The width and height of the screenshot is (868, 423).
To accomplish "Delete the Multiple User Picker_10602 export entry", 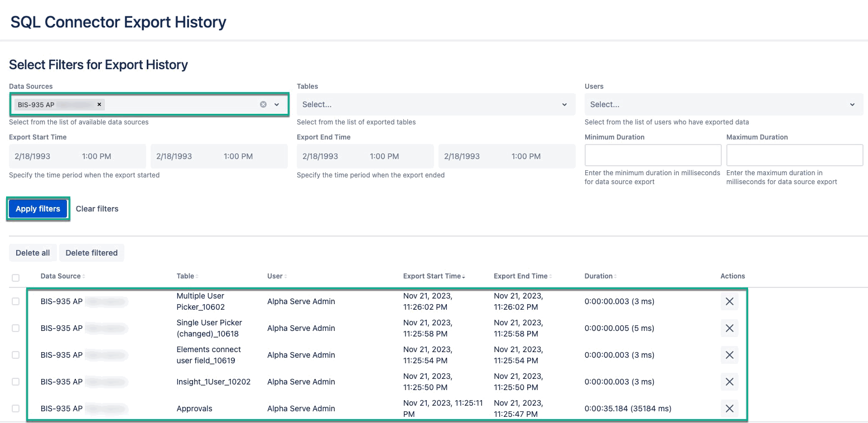I will click(729, 301).
